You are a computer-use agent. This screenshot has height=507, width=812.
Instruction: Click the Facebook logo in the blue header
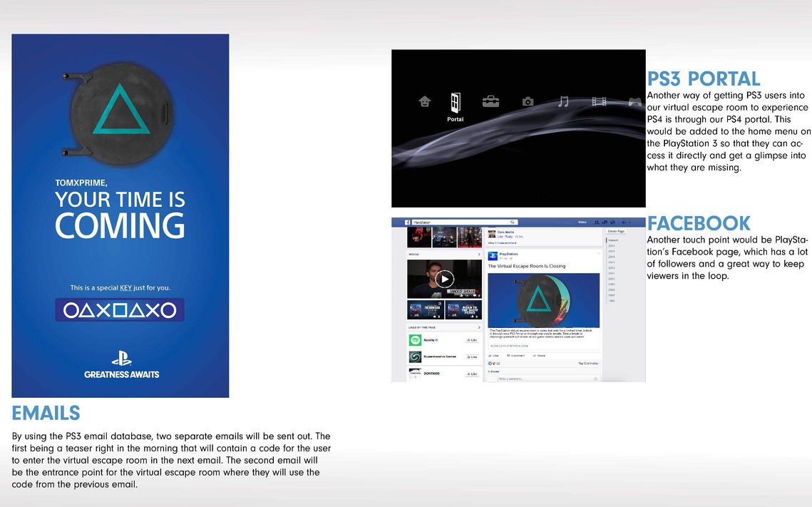click(408, 222)
